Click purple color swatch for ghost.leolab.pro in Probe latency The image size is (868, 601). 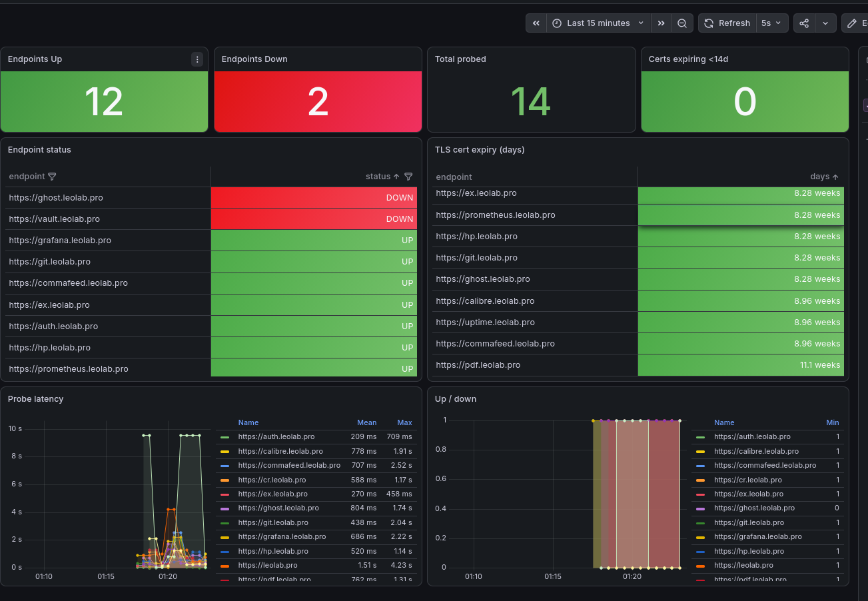point(224,509)
